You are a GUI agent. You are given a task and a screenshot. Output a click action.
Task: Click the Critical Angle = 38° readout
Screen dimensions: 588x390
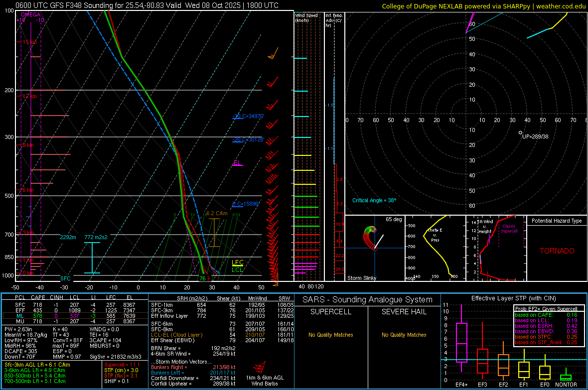[374, 200]
